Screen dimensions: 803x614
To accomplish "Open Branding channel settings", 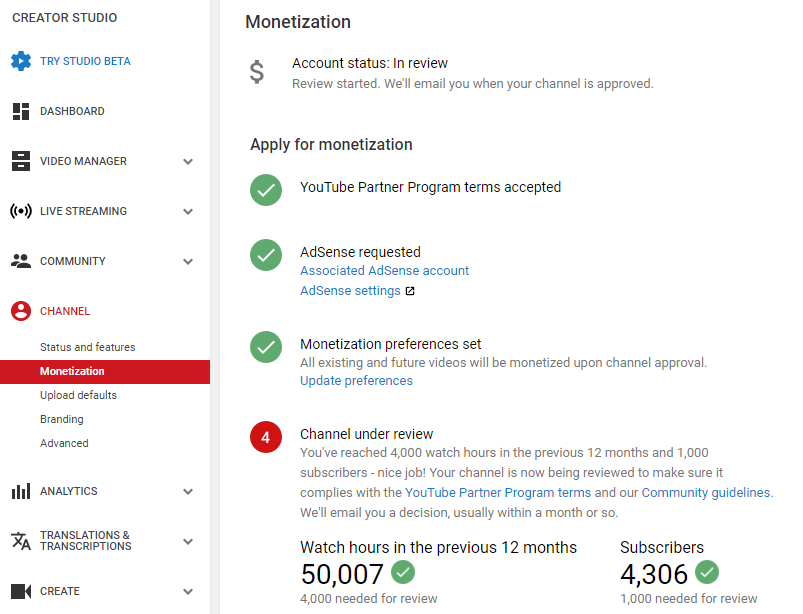I will coord(61,419).
